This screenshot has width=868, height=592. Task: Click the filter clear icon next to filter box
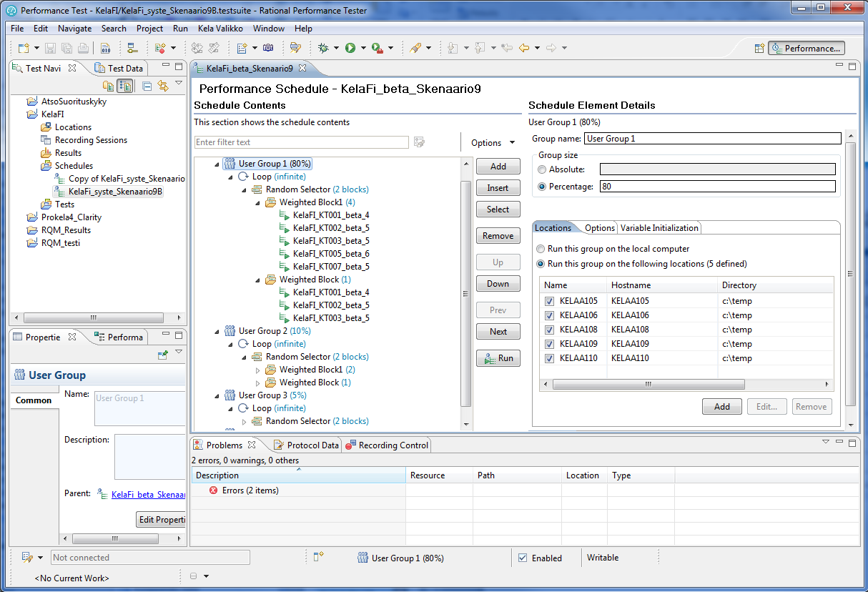point(419,142)
